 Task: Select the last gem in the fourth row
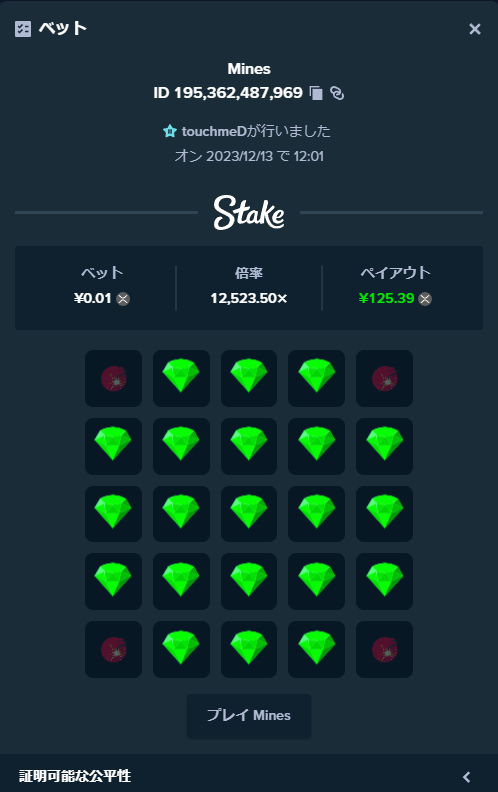[x=384, y=581]
